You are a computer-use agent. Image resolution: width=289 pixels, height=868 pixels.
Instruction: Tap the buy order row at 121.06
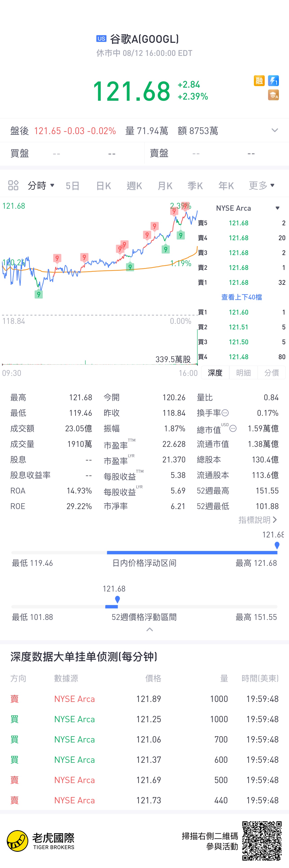(x=145, y=740)
